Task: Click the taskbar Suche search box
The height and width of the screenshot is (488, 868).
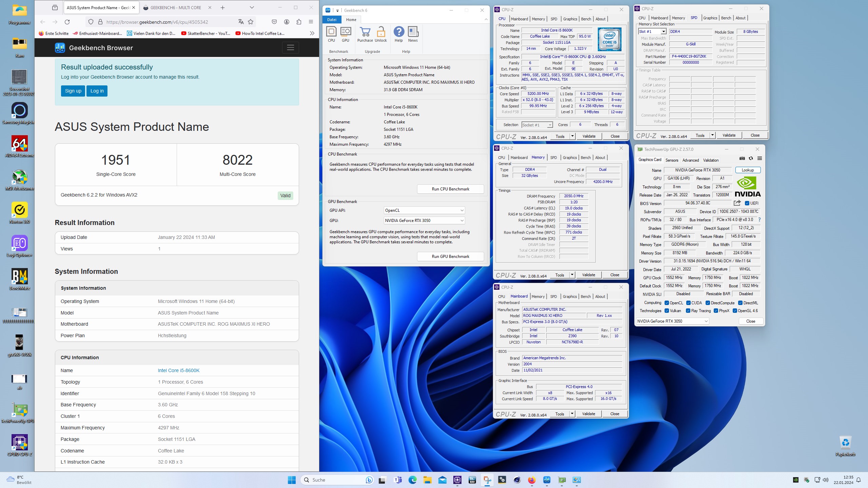Action: pos(337,480)
